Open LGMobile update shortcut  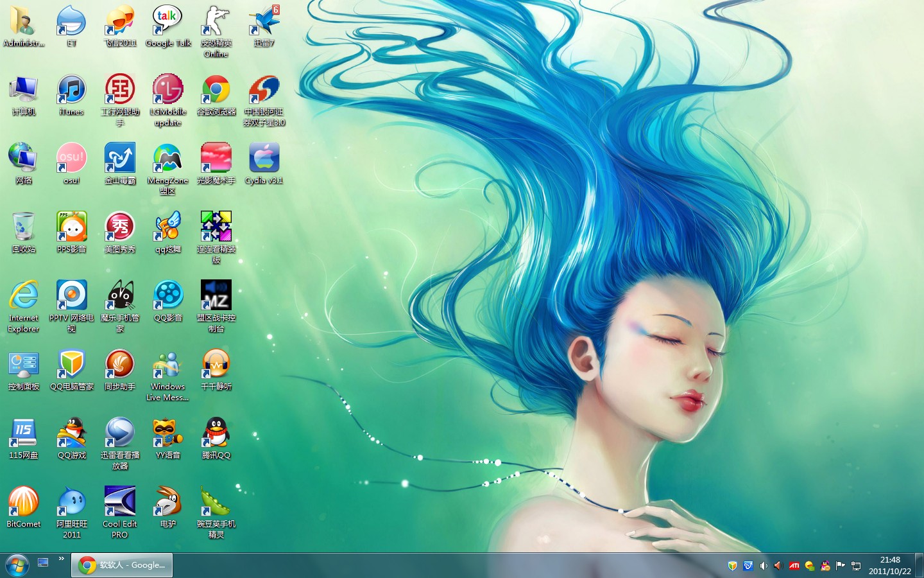[168, 101]
